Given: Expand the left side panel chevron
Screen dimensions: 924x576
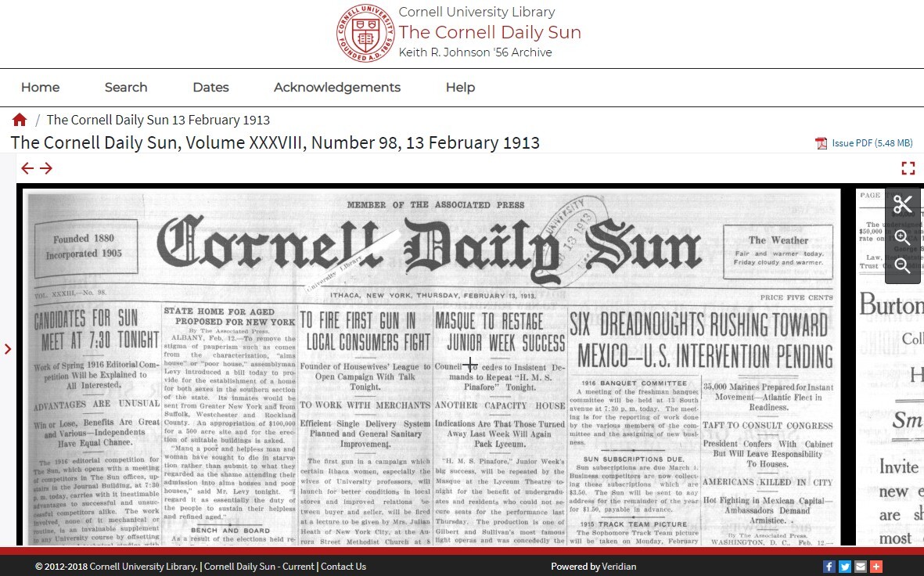Looking at the screenshot, I should (9, 349).
